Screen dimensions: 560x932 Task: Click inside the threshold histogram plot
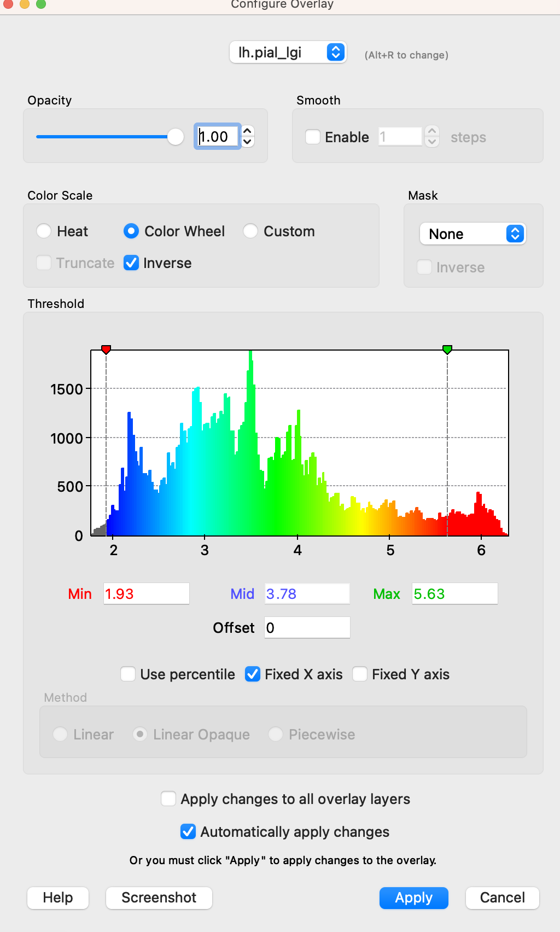coord(300,443)
